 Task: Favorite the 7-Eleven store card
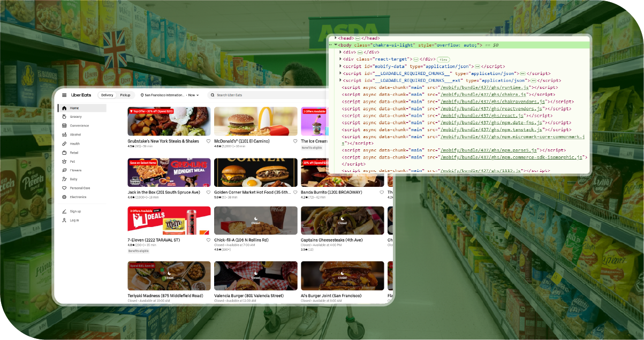point(209,240)
